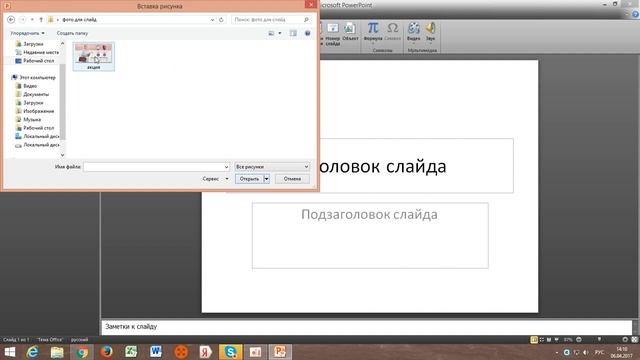Select the first Локальный диск entry
Image resolution: width=640 pixels, height=360 pixels.
point(37,136)
